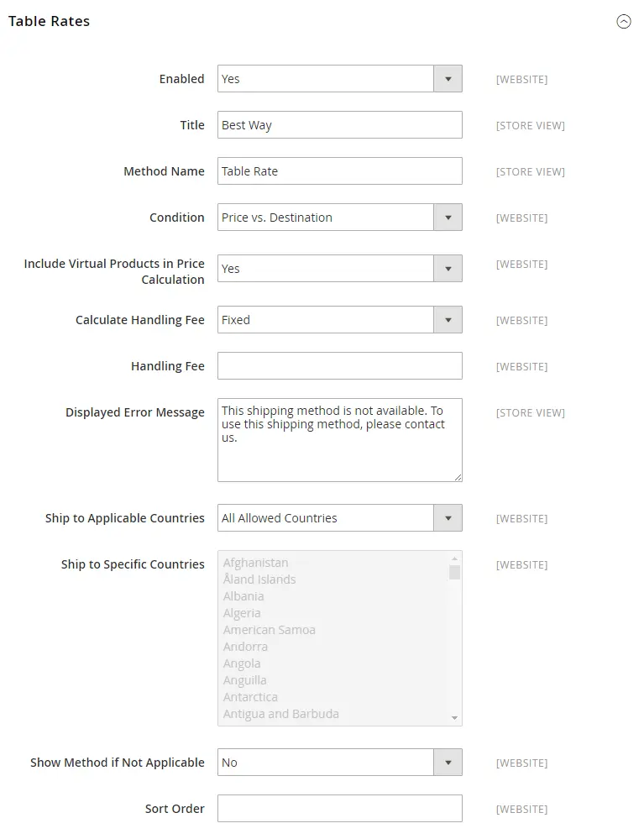Click inside the Displayed Error Message textarea
Viewport: 644px width, 839px height.
pyautogui.click(x=339, y=437)
